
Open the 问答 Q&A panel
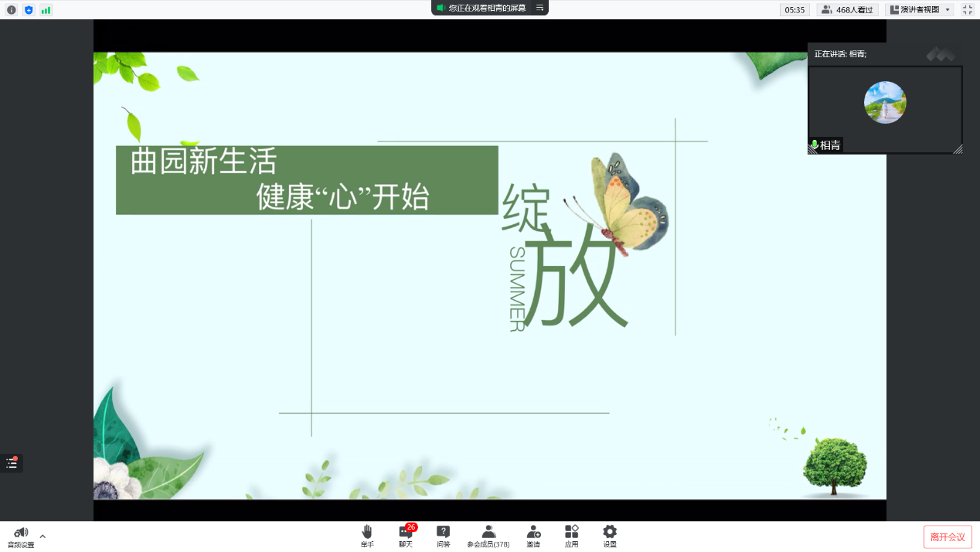[x=443, y=535]
